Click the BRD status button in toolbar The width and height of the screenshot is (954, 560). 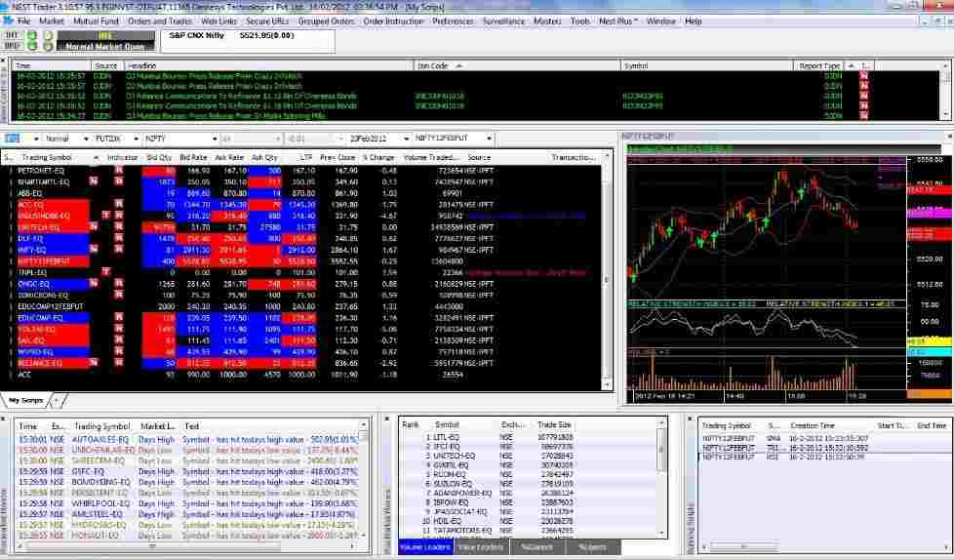click(11, 46)
